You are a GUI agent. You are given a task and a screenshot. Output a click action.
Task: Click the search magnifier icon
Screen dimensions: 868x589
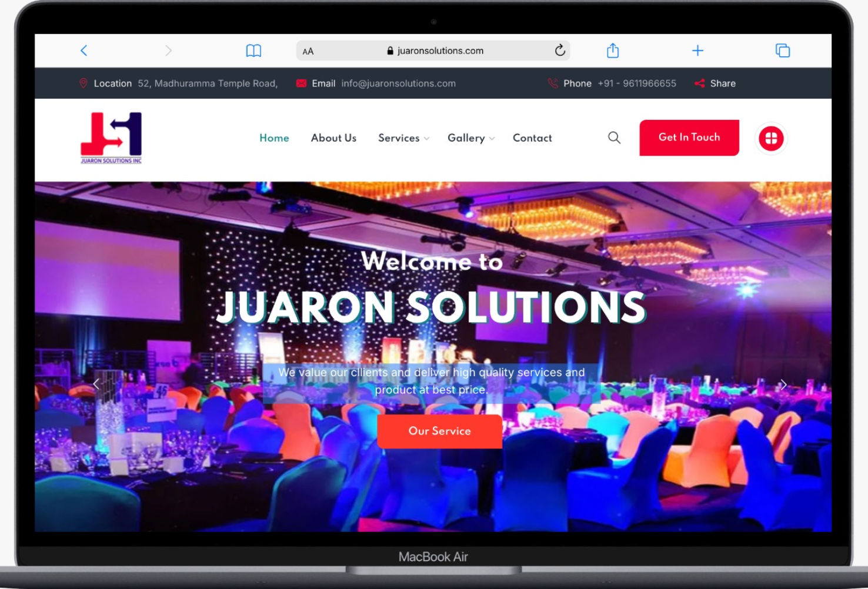click(x=614, y=138)
